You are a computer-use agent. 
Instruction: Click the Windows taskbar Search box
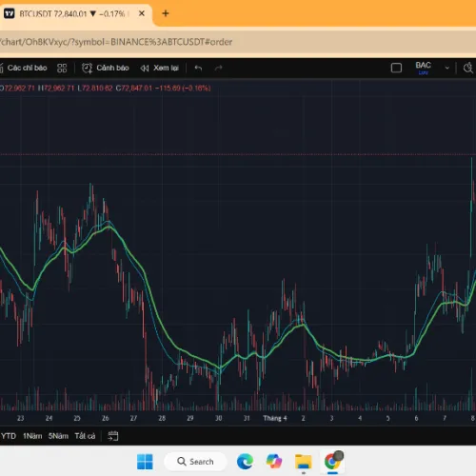coord(195,462)
